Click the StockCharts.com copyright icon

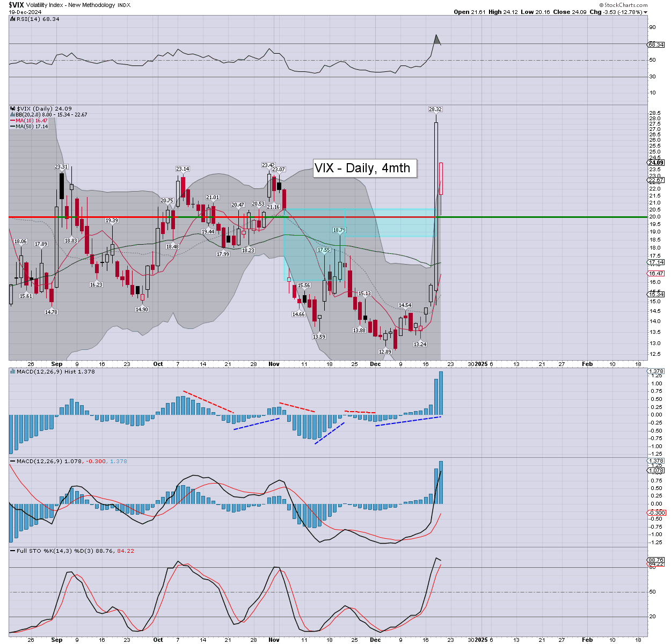click(601, 5)
